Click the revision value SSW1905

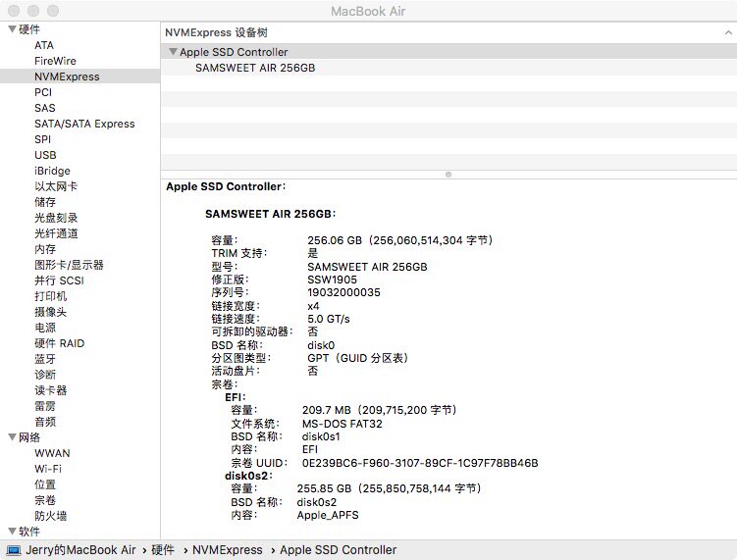[332, 280]
